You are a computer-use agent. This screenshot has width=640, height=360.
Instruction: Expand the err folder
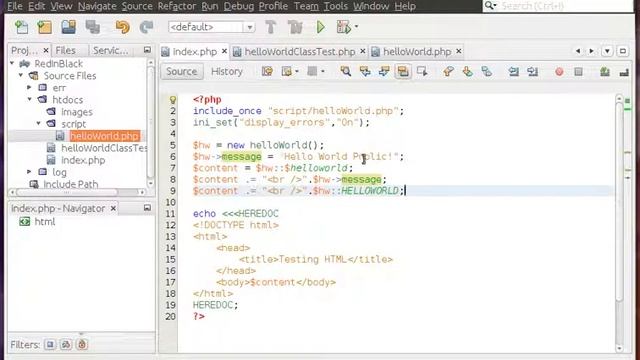click(29, 87)
